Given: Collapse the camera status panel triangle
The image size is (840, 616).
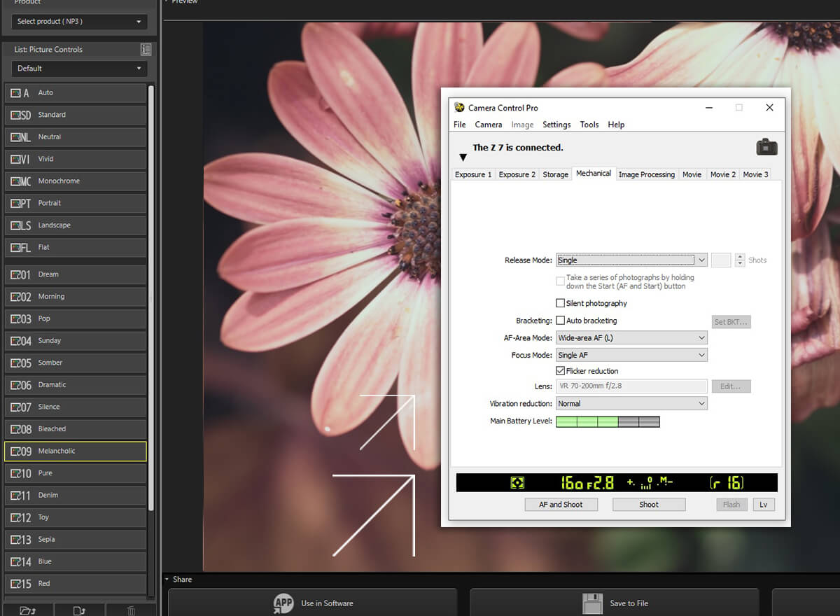Looking at the screenshot, I should coord(463,157).
